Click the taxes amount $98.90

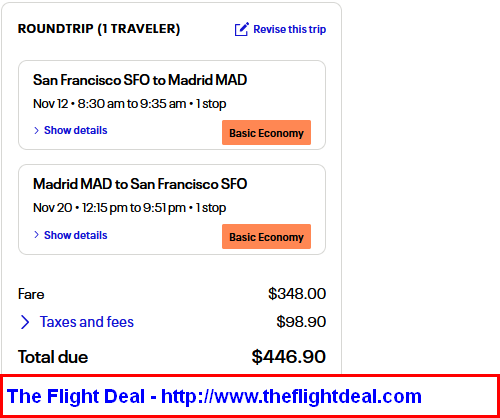pos(301,322)
